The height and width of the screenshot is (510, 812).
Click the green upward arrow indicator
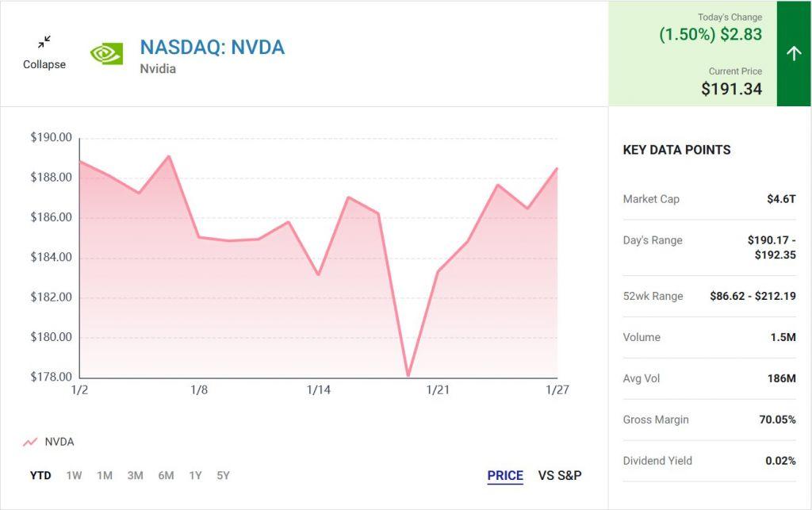pos(792,54)
